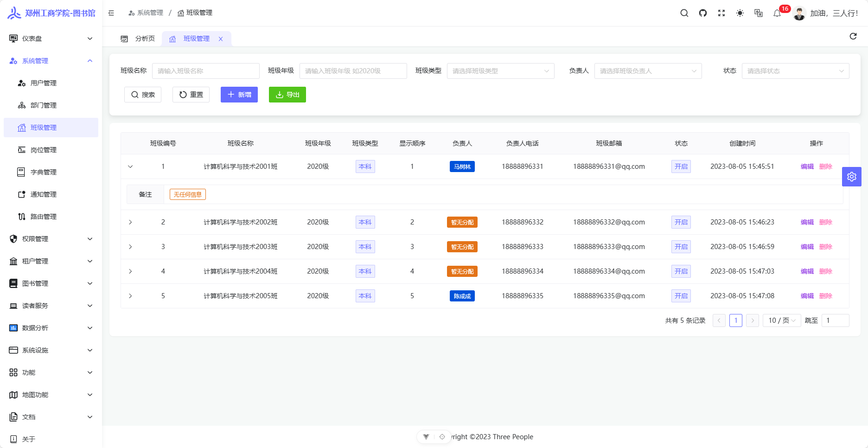Collapse the 系统管理 sidebar menu
Screen dimensions: 868x448
tap(51, 61)
